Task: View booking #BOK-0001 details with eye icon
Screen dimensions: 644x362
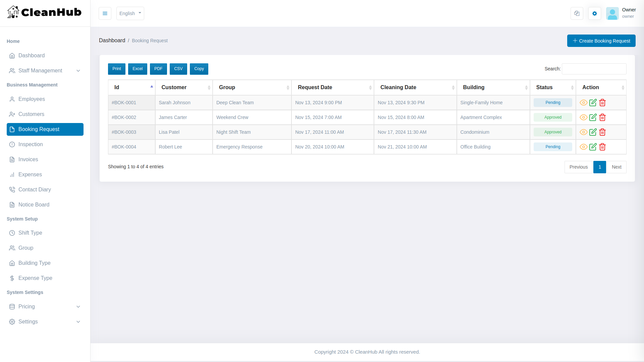Action: [x=584, y=103]
